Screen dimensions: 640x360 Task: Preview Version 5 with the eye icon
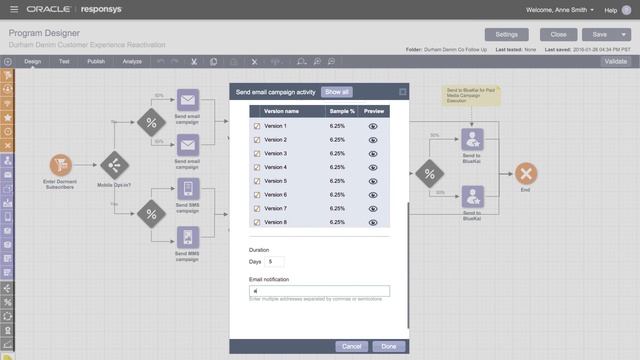(x=373, y=181)
